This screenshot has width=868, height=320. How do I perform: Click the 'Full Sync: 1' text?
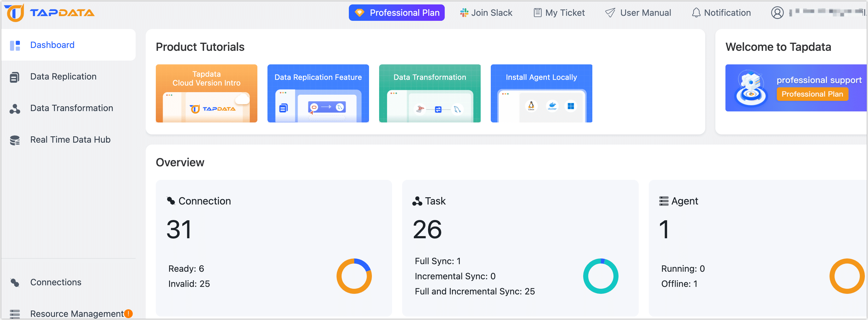click(438, 261)
